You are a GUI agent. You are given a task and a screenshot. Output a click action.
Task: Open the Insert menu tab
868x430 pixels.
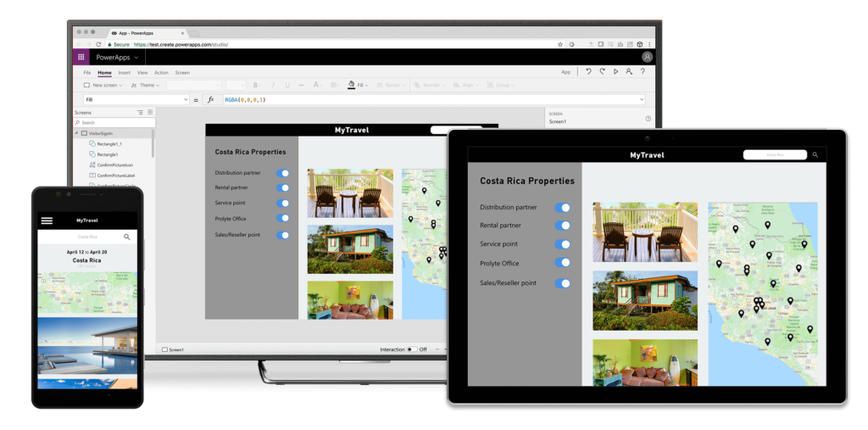pyautogui.click(x=125, y=73)
